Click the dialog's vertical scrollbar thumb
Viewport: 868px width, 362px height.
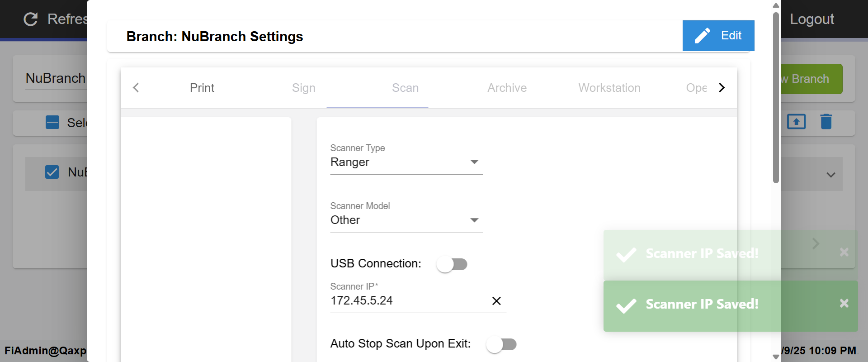(776, 97)
